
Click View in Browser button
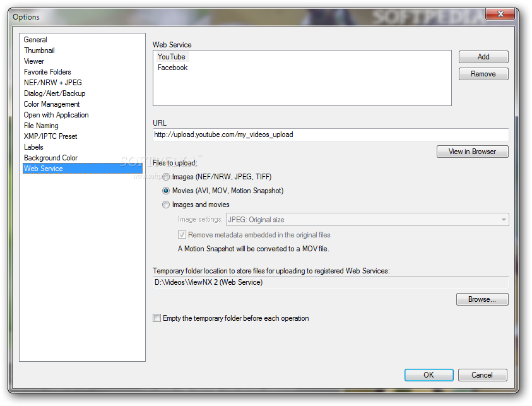tap(472, 152)
